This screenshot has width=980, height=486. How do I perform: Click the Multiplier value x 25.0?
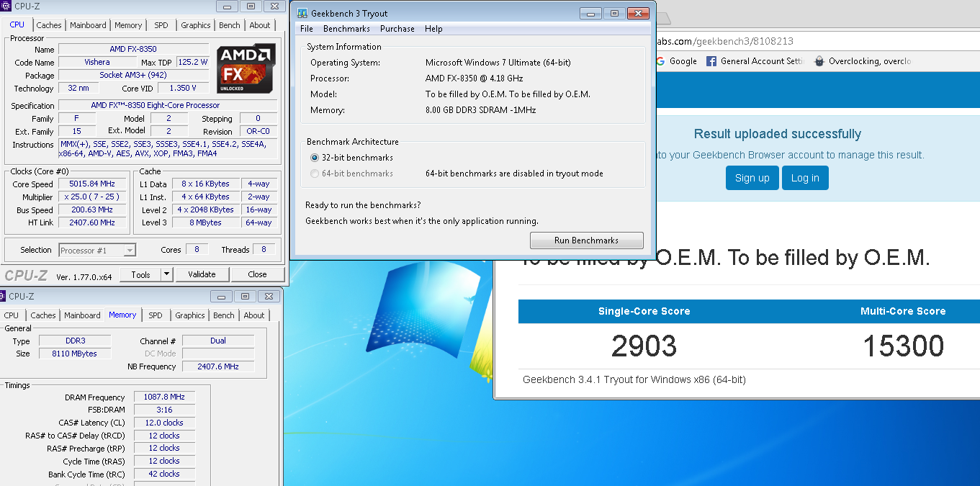91,197
